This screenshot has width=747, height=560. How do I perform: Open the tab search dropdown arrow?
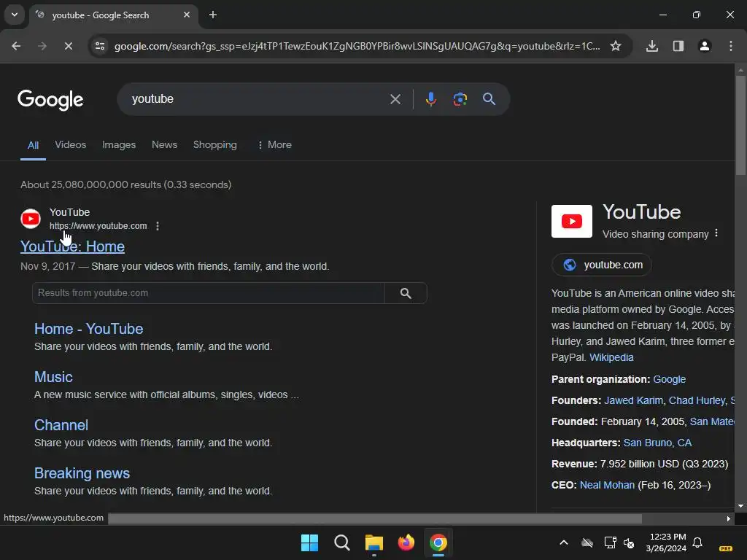[x=15, y=15]
